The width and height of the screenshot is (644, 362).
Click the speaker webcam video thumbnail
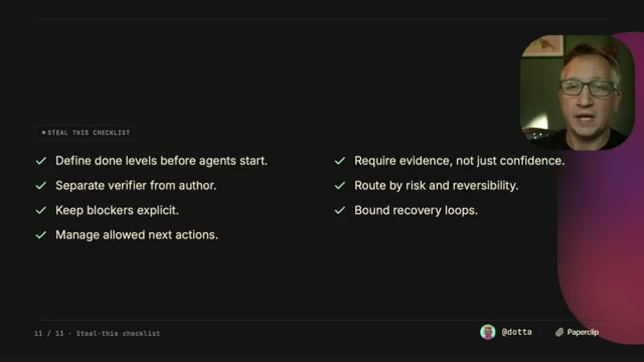577,93
